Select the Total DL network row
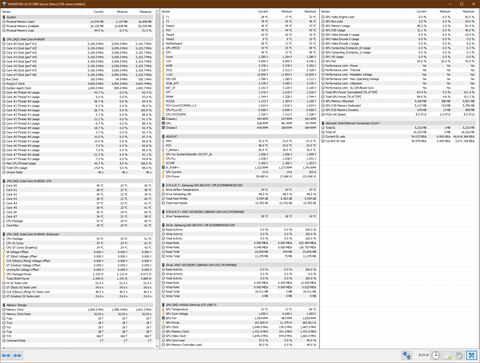The image size is (480, 363). pyautogui.click(x=399, y=128)
